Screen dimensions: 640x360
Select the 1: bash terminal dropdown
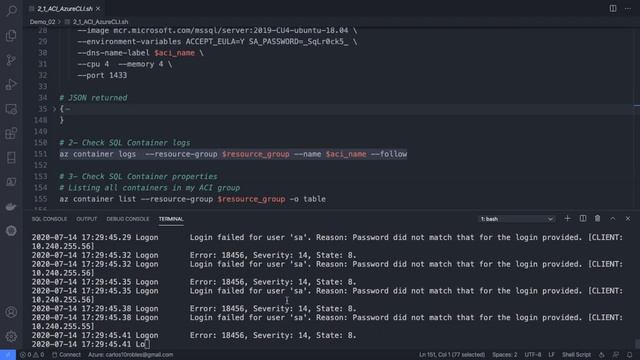516,219
